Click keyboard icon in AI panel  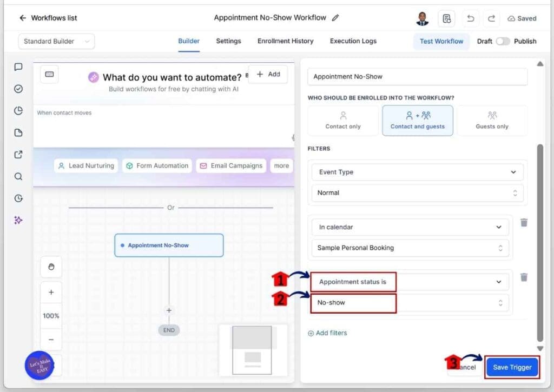(49, 74)
